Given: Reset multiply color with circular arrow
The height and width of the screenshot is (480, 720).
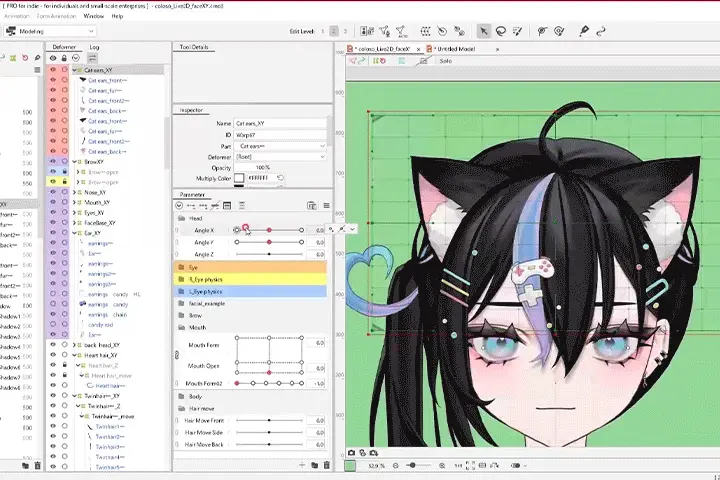Looking at the screenshot, I should point(281,178).
